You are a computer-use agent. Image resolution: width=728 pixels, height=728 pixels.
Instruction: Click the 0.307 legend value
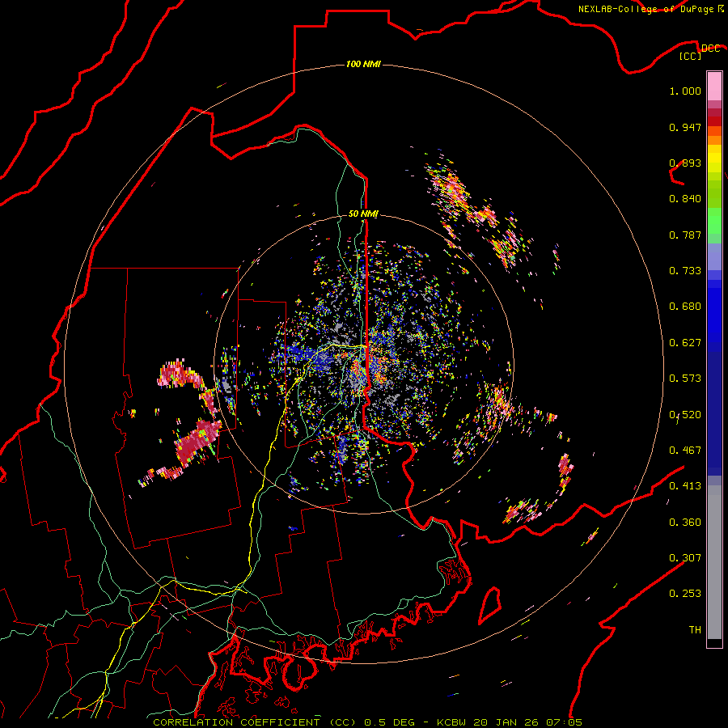point(685,558)
